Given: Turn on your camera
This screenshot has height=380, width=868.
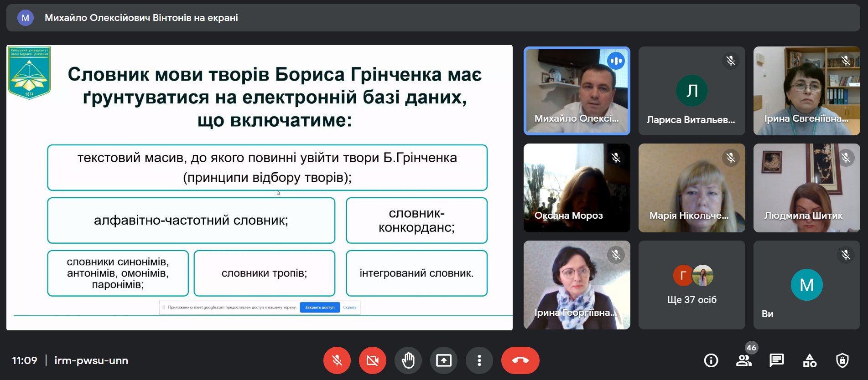Looking at the screenshot, I should point(373,360).
